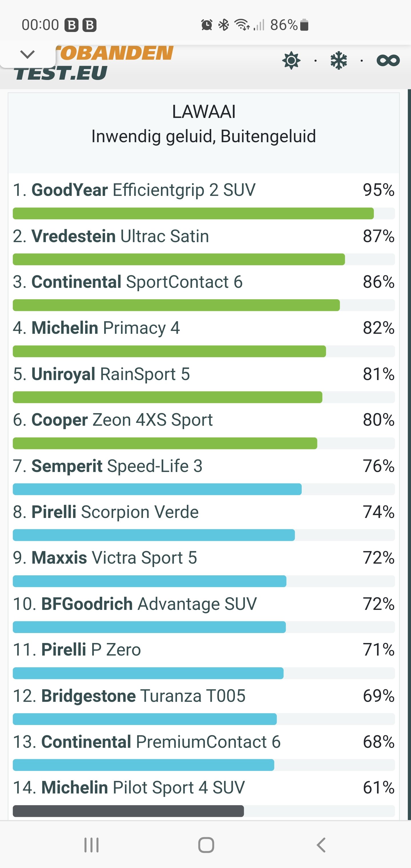Tap the Android recent apps button
This screenshot has width=411, height=868.
(x=91, y=845)
